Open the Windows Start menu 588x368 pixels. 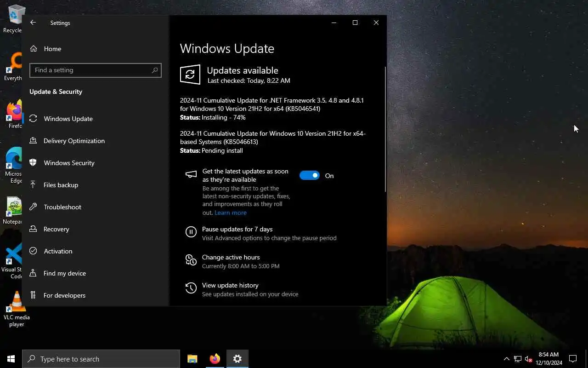11,359
